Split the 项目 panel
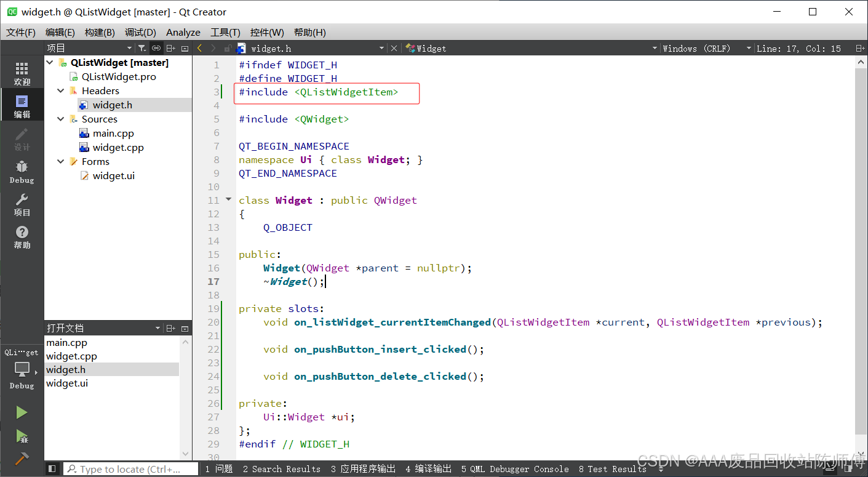The height and width of the screenshot is (477, 868). (171, 48)
